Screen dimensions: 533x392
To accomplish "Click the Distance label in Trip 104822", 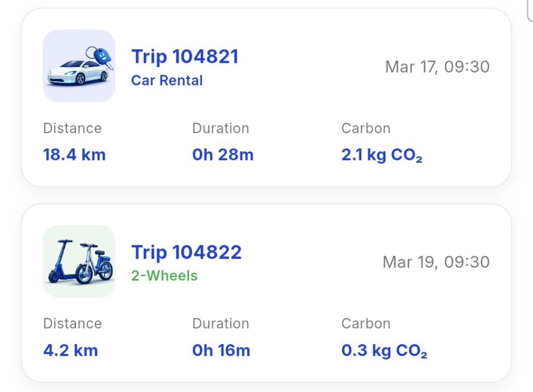I will (x=72, y=323).
